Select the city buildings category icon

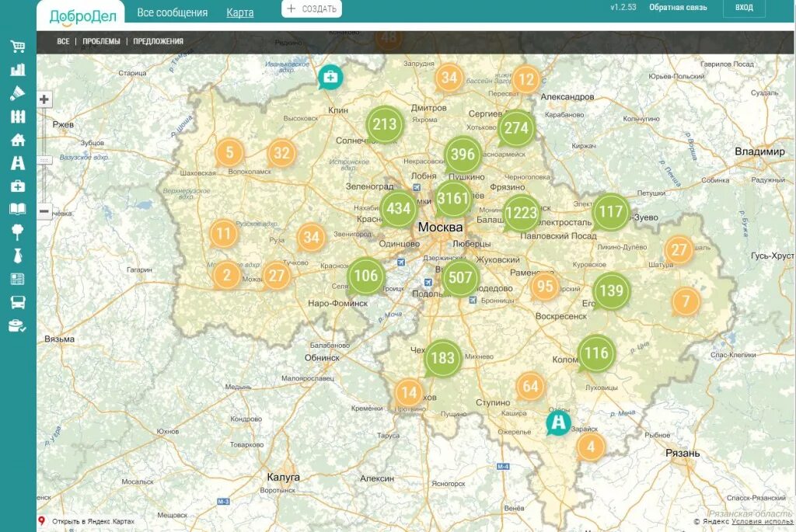click(18, 69)
